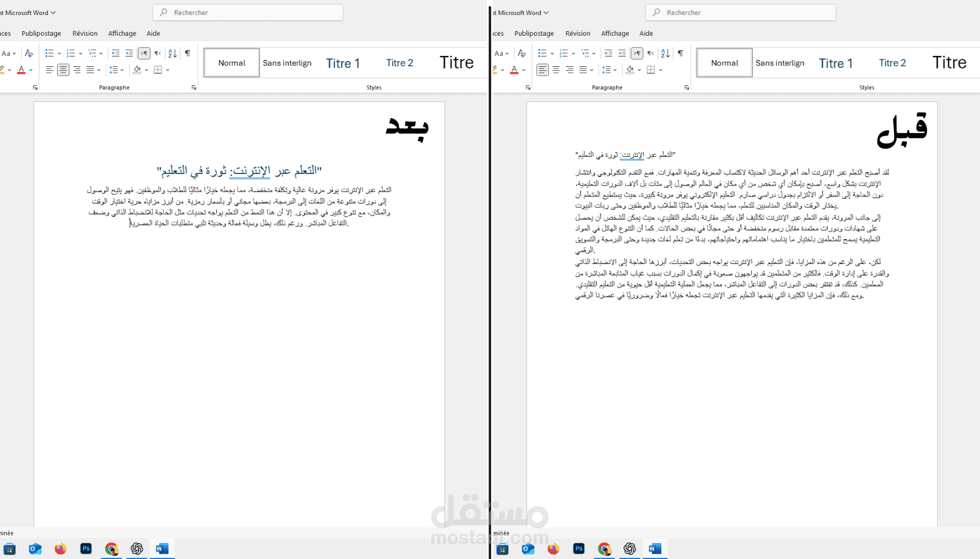Open Photoshop from the left taskbar

(86, 549)
